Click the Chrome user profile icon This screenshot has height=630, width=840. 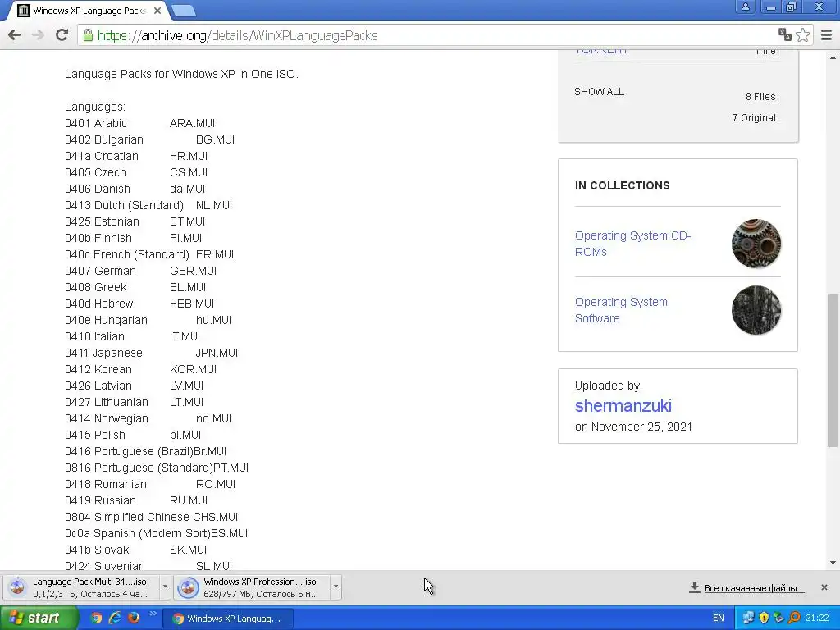(x=745, y=7)
